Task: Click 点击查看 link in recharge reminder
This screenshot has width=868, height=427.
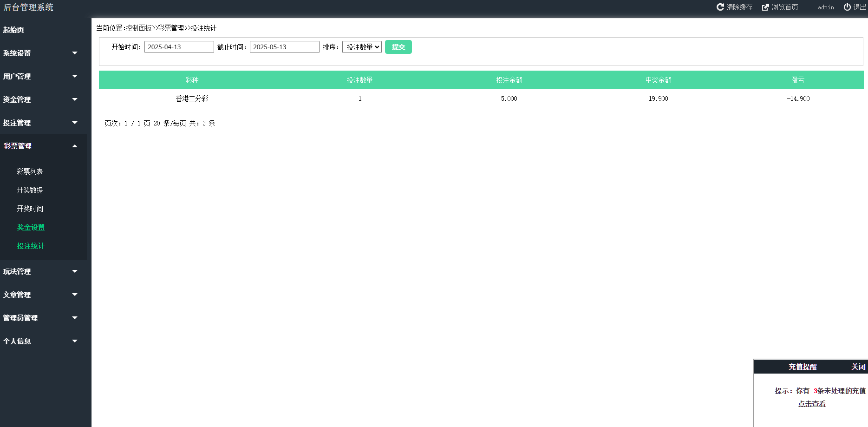Action: [812, 404]
